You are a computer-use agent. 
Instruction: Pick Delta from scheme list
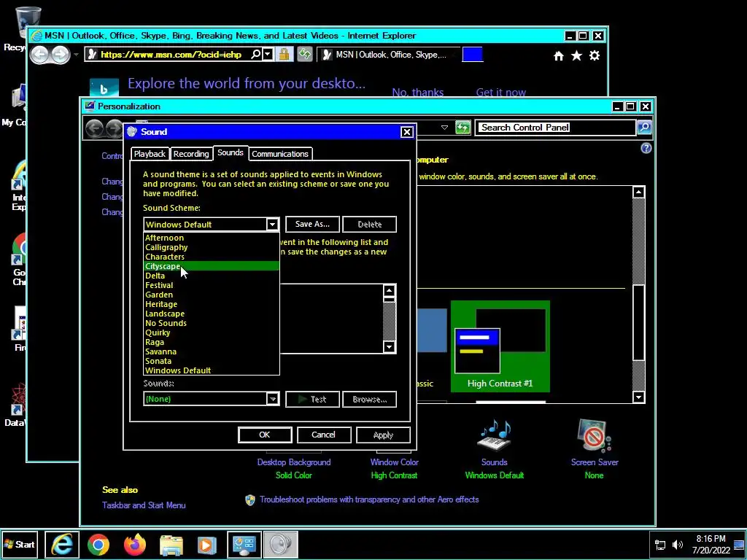click(x=212, y=276)
